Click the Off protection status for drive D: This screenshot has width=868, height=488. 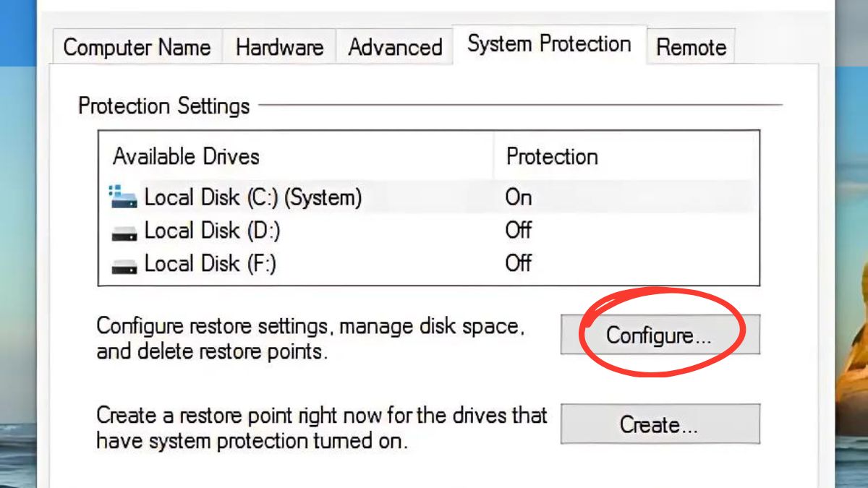(519, 231)
